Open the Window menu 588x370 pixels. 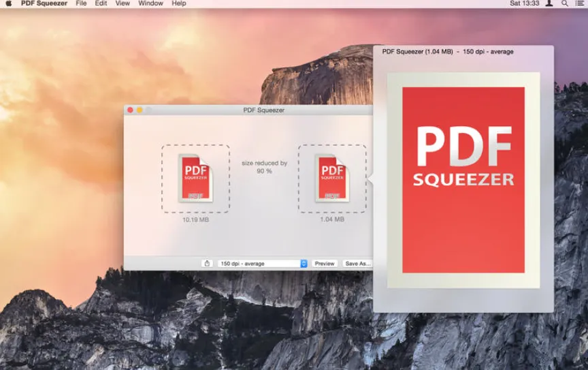[x=150, y=3]
